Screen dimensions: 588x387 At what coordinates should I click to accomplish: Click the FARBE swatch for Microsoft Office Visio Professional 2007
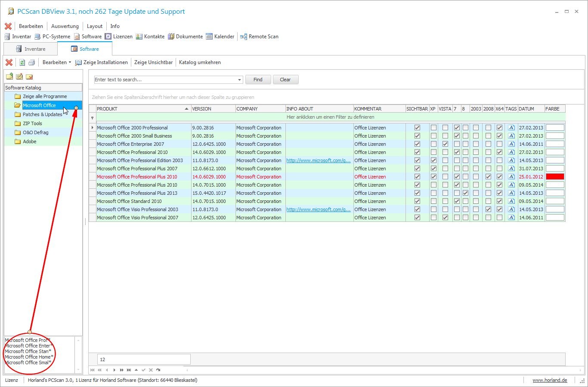pos(555,218)
